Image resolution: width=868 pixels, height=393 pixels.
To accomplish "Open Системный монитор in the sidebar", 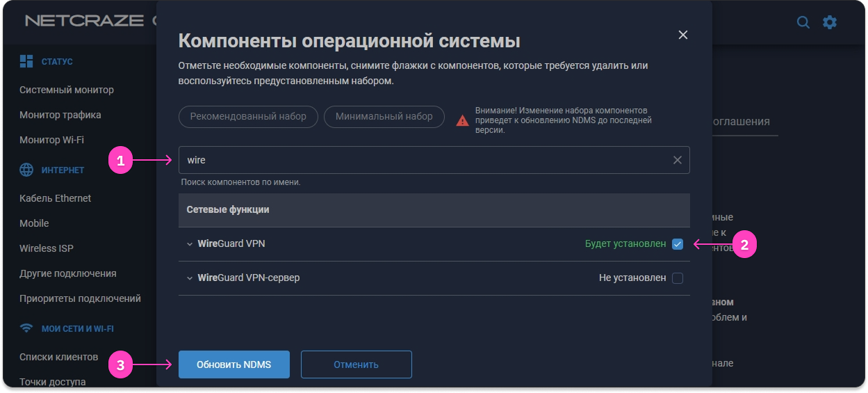I will click(x=67, y=90).
